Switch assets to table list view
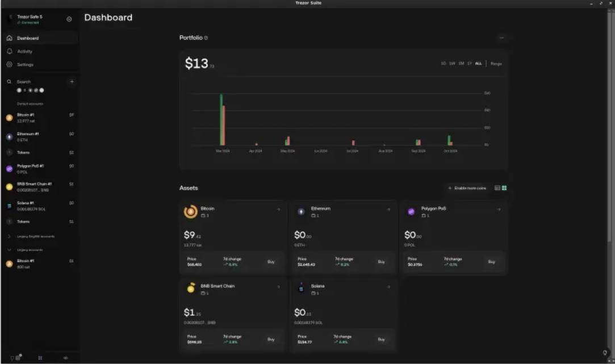Image resolution: width=615 pixels, height=364 pixels. 497,188
